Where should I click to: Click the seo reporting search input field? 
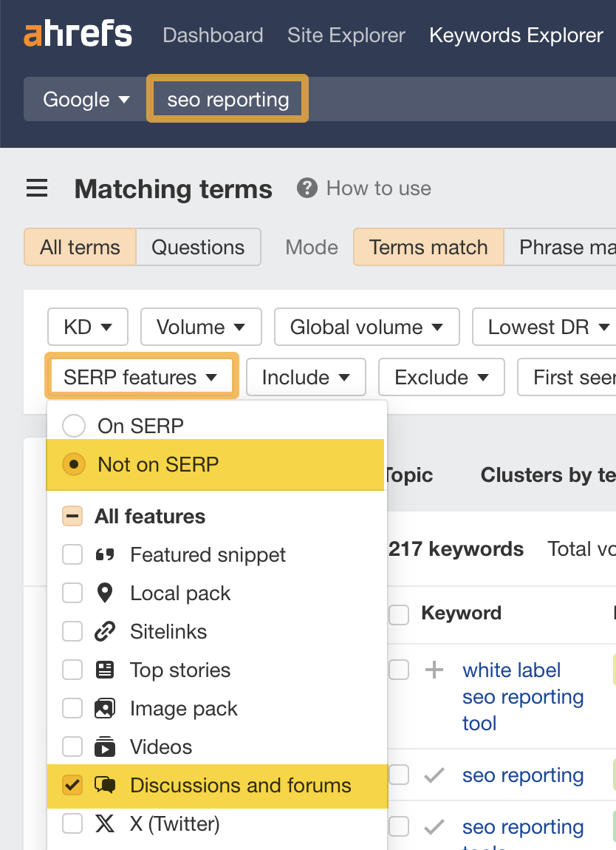[227, 98]
